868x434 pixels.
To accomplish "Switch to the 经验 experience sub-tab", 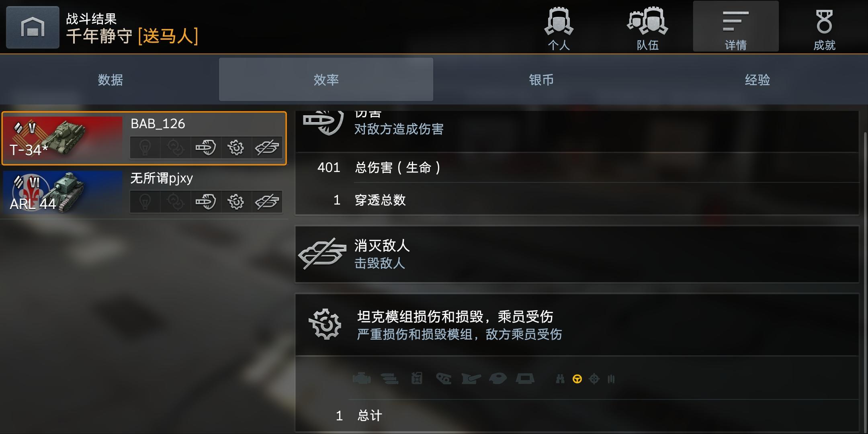I will [757, 80].
